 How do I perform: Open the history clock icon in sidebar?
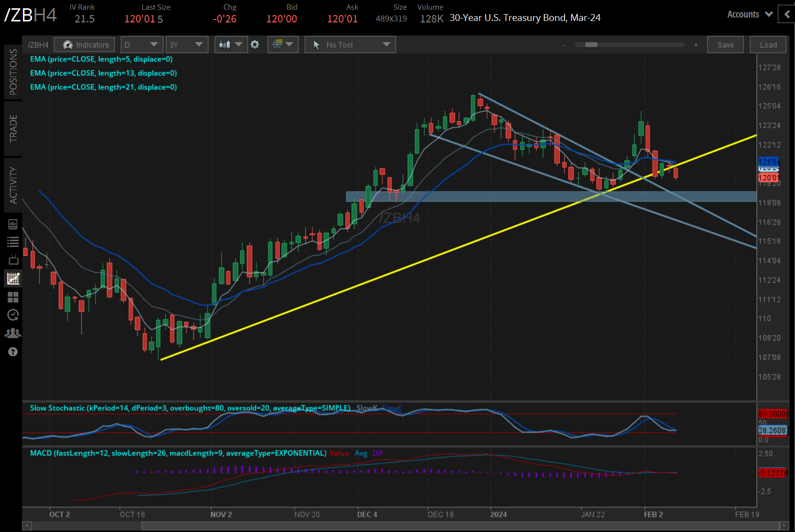pyautogui.click(x=13, y=315)
